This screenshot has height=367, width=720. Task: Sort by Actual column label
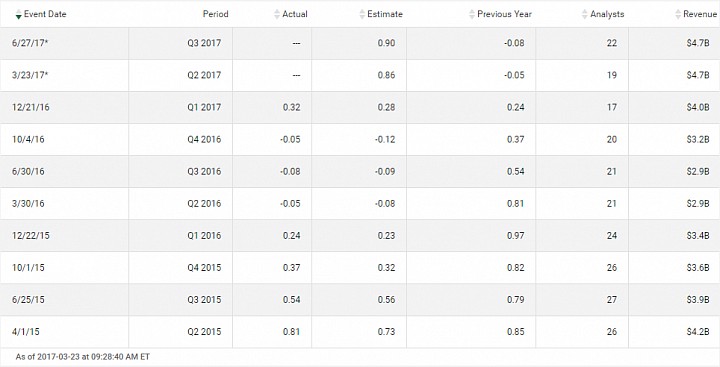coord(295,14)
